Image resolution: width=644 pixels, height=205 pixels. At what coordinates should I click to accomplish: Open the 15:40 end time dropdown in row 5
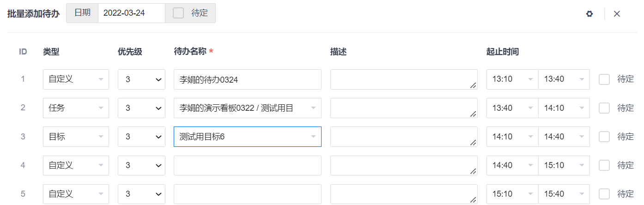coord(564,194)
